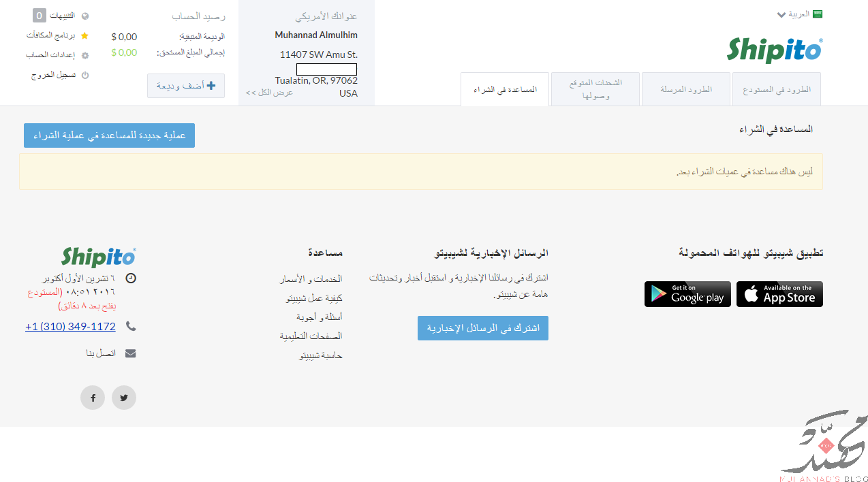
Task: Click the عنوانك الأمريكي heading
Action: tap(326, 16)
